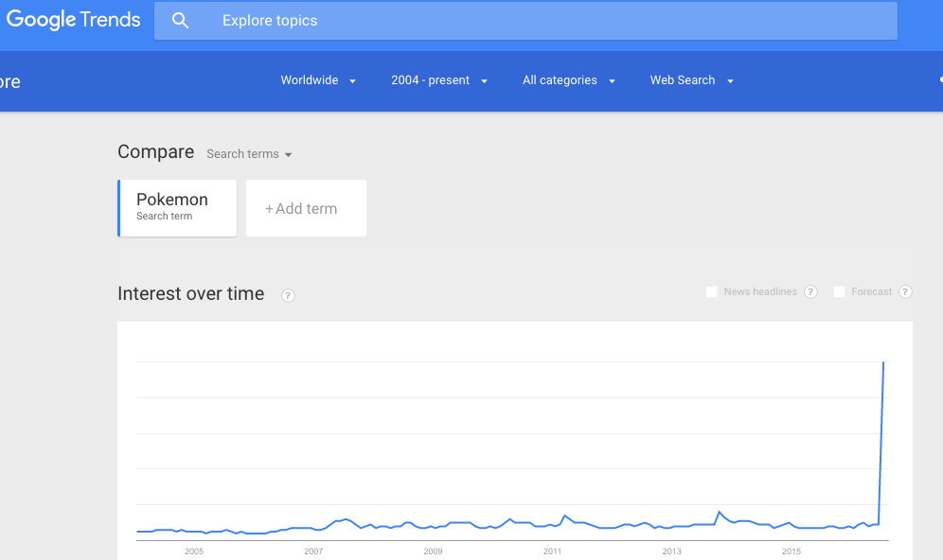Click the 2015 axis label
Viewport: 943px width, 560px height.
[x=792, y=551]
